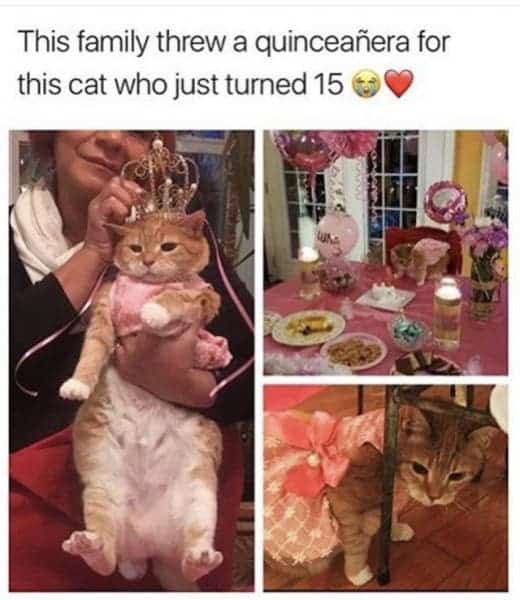Click the plate of cat kibble

(354, 351)
